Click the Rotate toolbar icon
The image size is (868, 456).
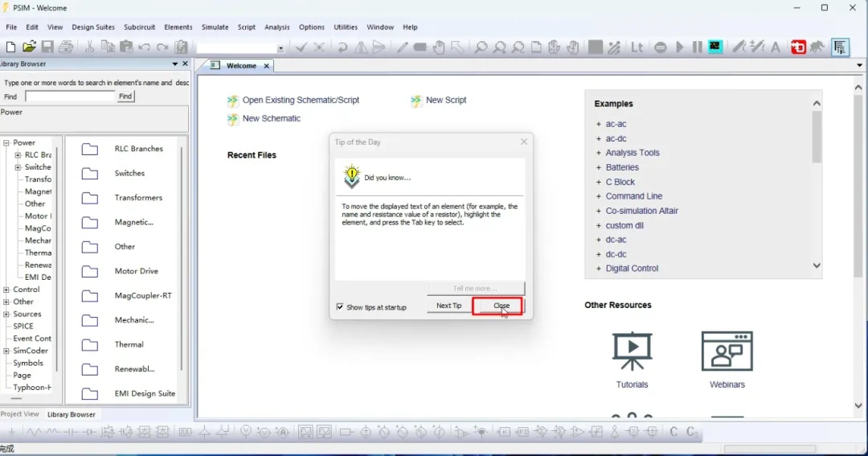(342, 47)
